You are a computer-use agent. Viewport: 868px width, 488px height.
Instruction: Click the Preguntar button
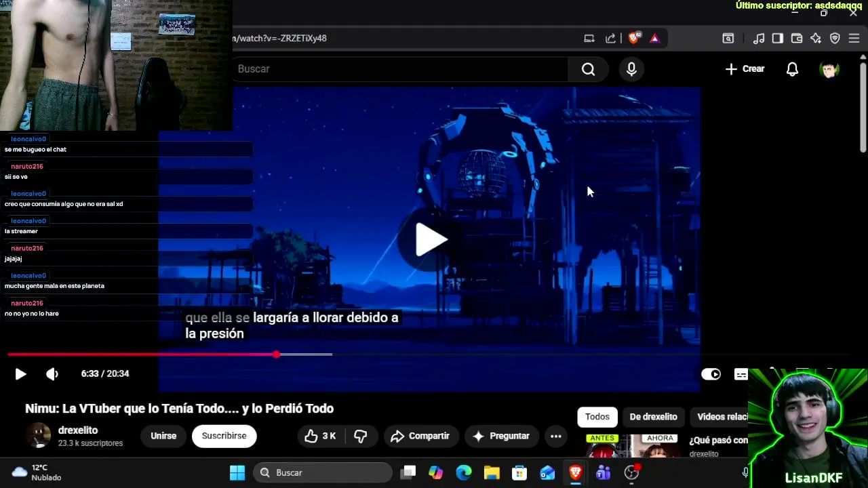(501, 436)
